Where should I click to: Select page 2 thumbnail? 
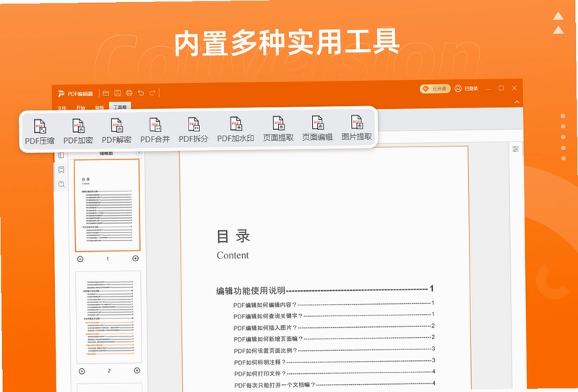click(x=108, y=317)
